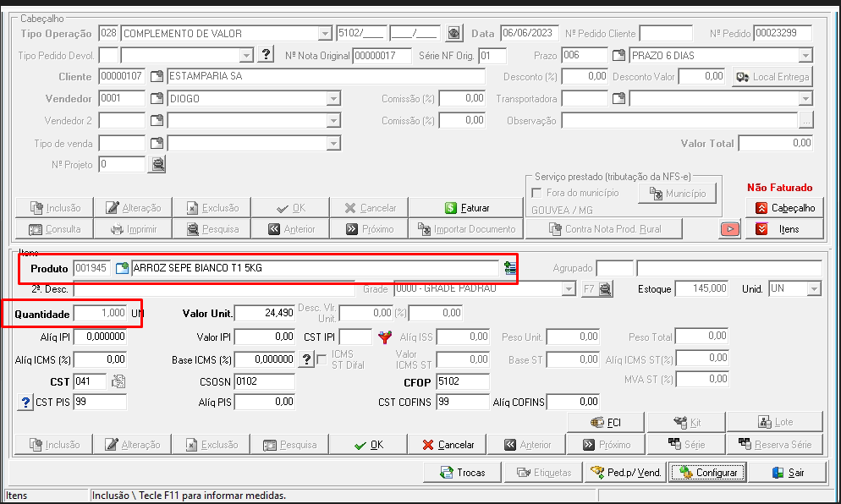The width and height of the screenshot is (841, 504).
Task: Click the Etiquetas button
Action: click(543, 473)
